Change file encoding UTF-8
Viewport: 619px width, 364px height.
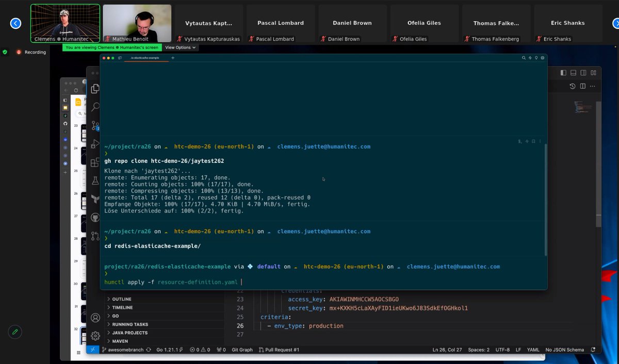pyautogui.click(x=502, y=350)
